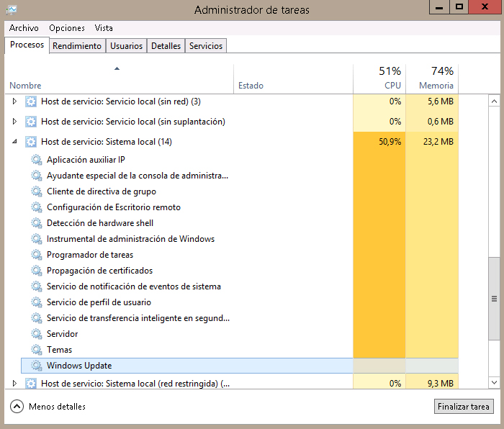
Task: Click the Finalizar tarea button
Action: pos(464,407)
